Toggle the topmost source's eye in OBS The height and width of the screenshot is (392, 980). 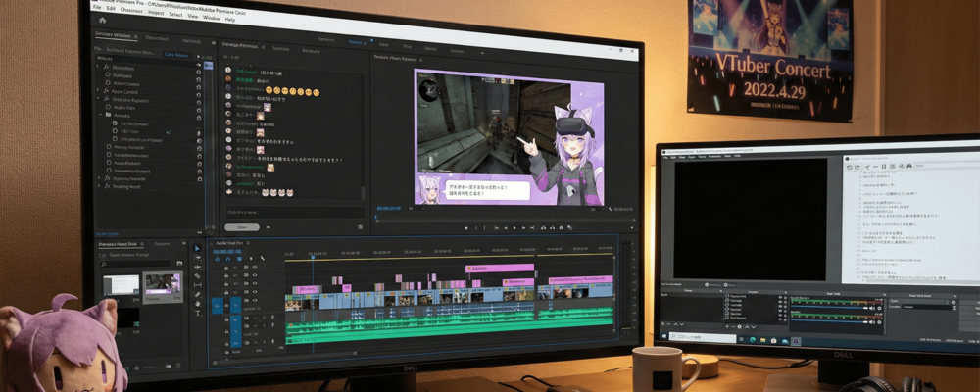[780, 297]
